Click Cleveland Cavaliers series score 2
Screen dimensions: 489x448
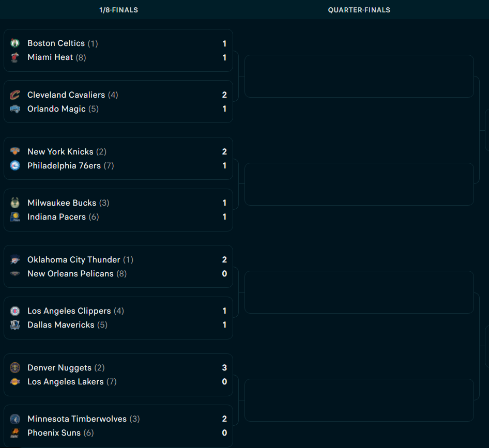224,95
